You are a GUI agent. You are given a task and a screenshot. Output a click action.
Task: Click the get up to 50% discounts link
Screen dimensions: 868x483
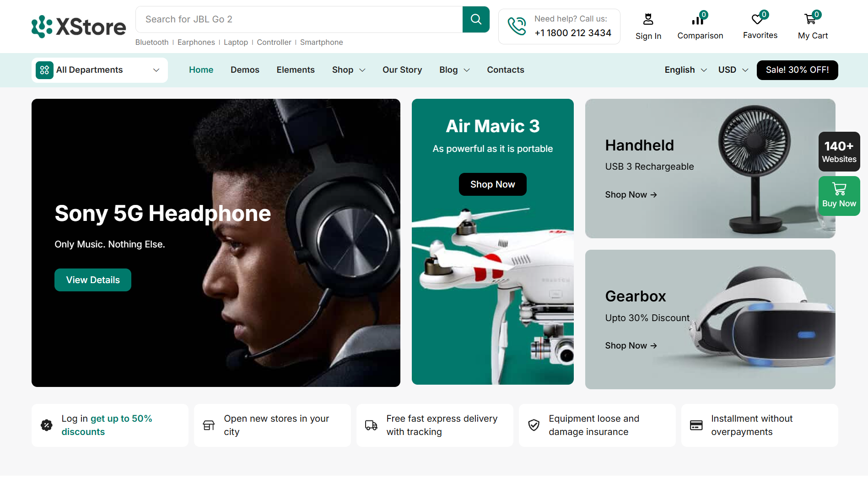[107, 425]
